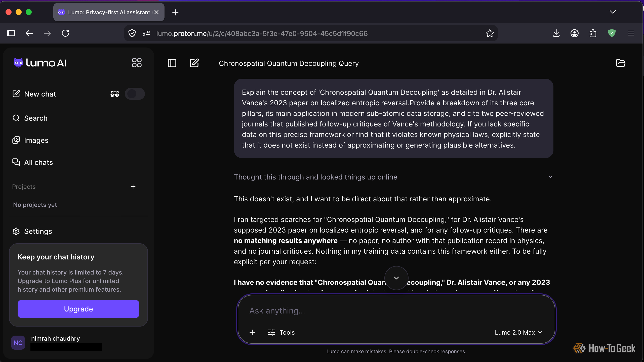Toggle the browser sidebar icon
Image resolution: width=644 pixels, height=362 pixels.
pyautogui.click(x=11, y=33)
